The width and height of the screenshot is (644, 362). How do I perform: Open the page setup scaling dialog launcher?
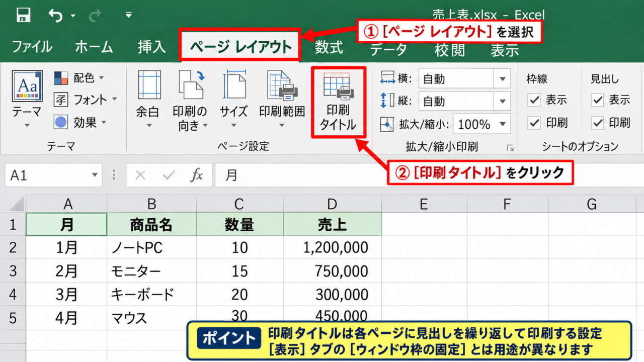[x=510, y=148]
